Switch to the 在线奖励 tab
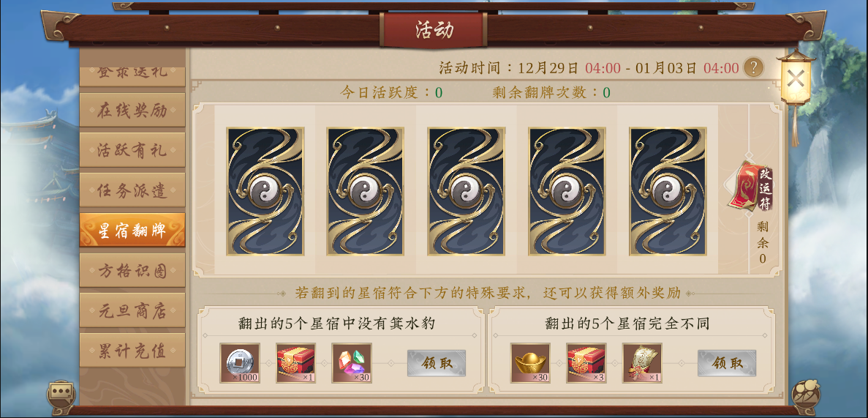868x418 pixels. 132,110
